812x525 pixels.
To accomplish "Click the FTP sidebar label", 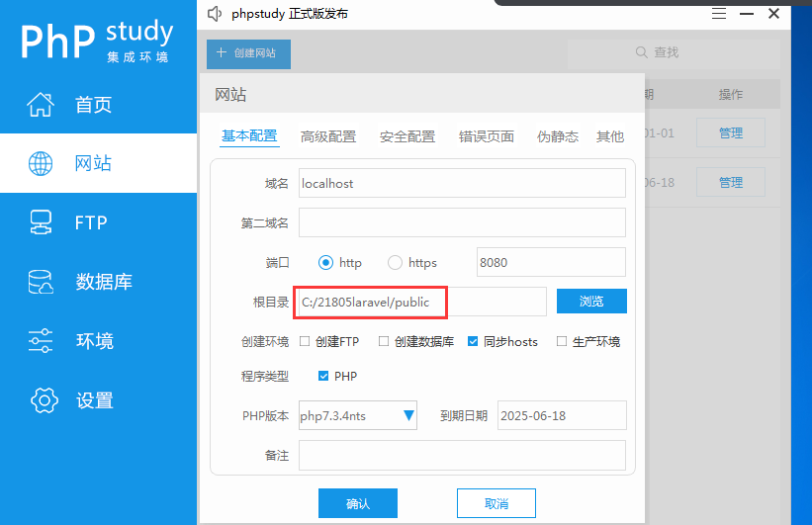I will [x=91, y=223].
